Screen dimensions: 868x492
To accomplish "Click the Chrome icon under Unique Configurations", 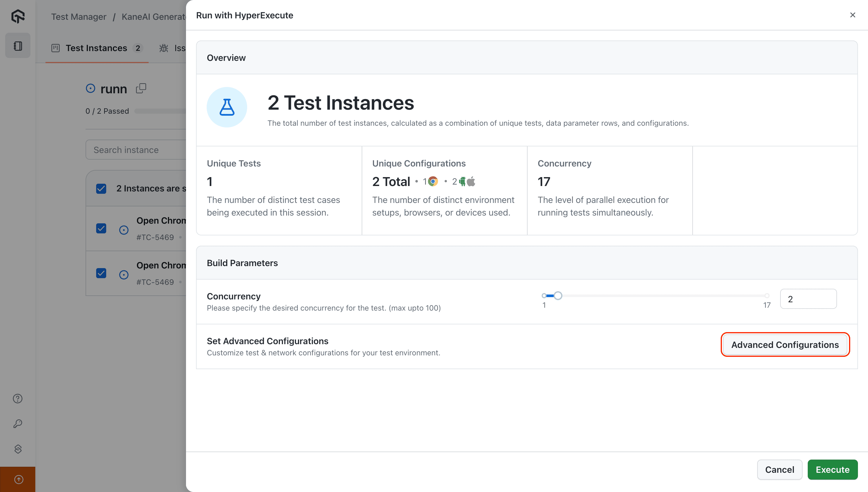I will [x=433, y=181].
